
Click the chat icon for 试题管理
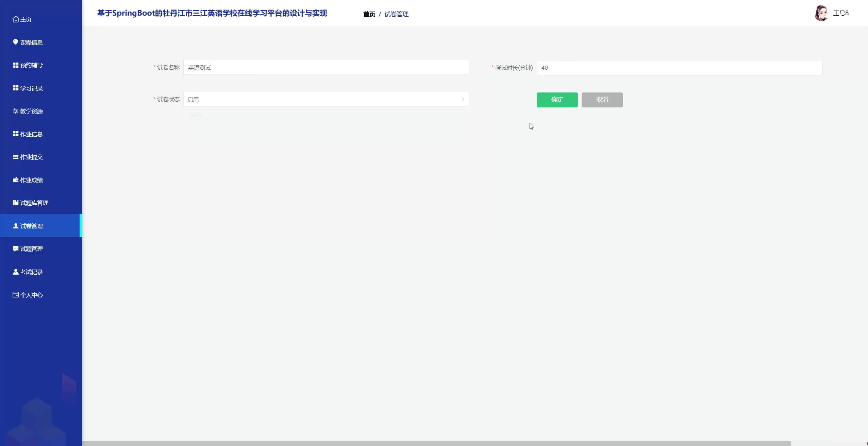pos(16,249)
